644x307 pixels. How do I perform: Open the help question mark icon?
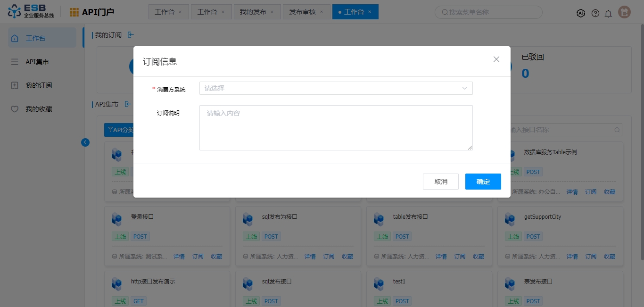click(595, 13)
